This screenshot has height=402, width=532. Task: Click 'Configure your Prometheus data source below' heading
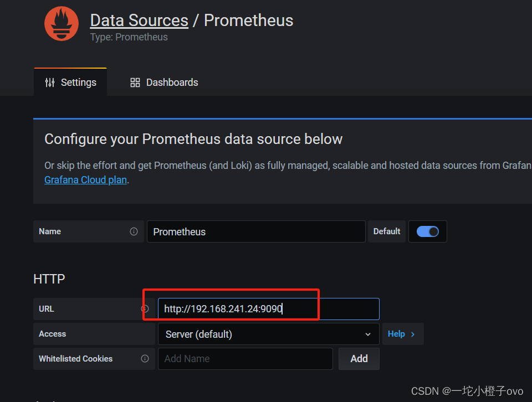click(x=193, y=139)
